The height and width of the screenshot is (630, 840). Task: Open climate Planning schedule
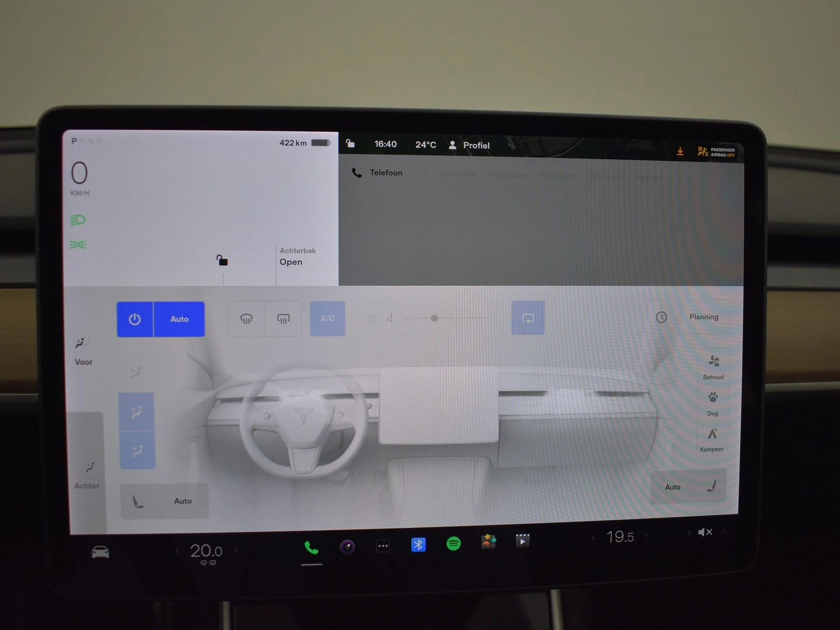point(688,317)
